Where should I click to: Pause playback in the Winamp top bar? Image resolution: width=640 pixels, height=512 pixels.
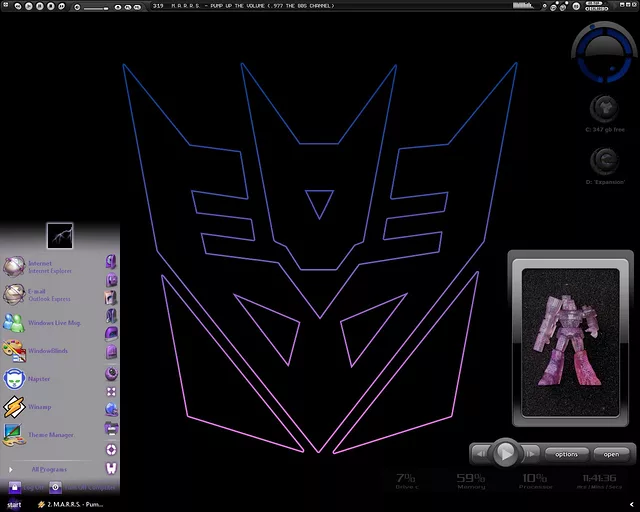(40, 6)
